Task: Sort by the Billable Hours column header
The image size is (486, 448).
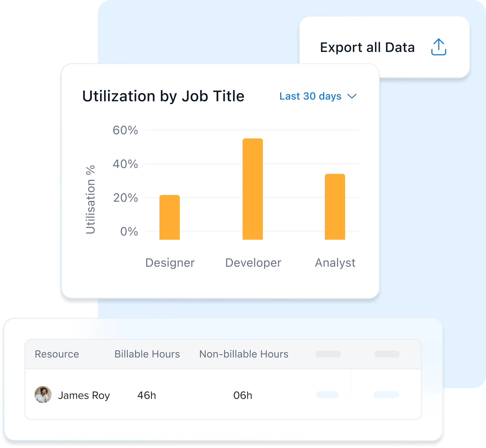Action: point(147,354)
